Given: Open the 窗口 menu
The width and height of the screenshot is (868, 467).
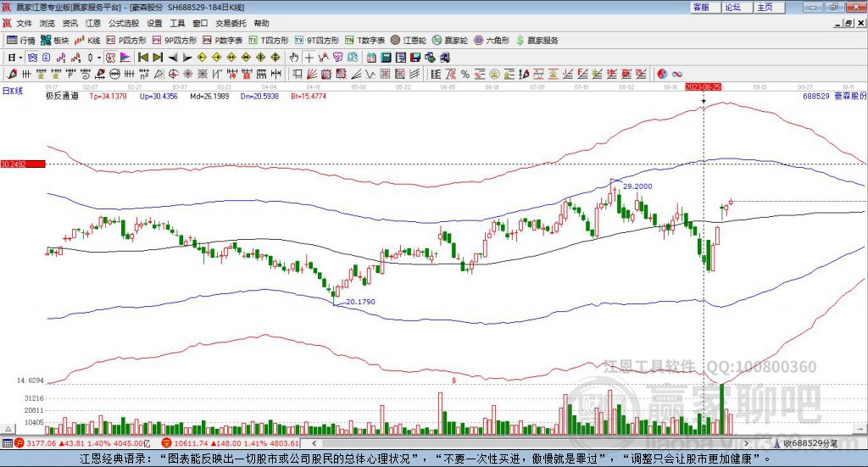Looking at the screenshot, I should [200, 23].
